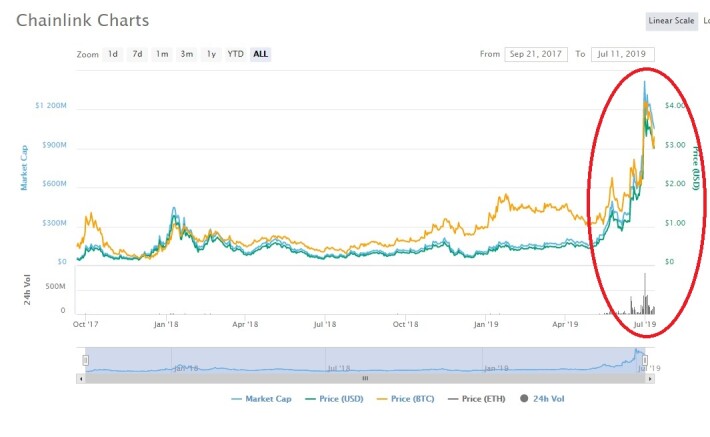Set zoom to 7d
The image size is (710, 437).
click(x=137, y=54)
